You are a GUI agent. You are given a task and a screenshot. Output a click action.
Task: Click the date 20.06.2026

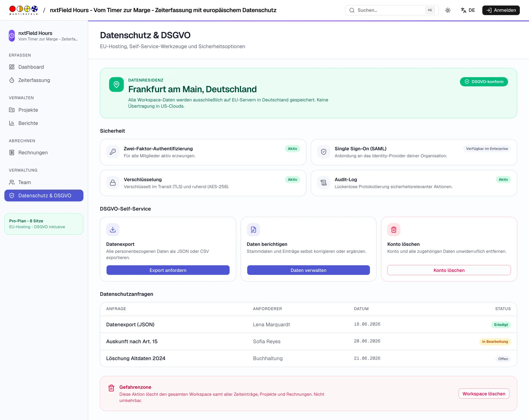coord(367,341)
